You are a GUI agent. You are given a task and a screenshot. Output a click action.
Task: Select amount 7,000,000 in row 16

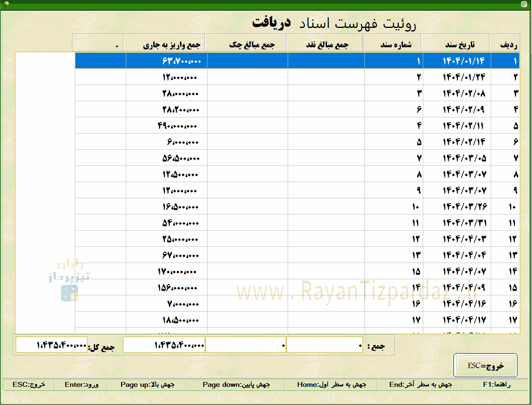(x=167, y=303)
